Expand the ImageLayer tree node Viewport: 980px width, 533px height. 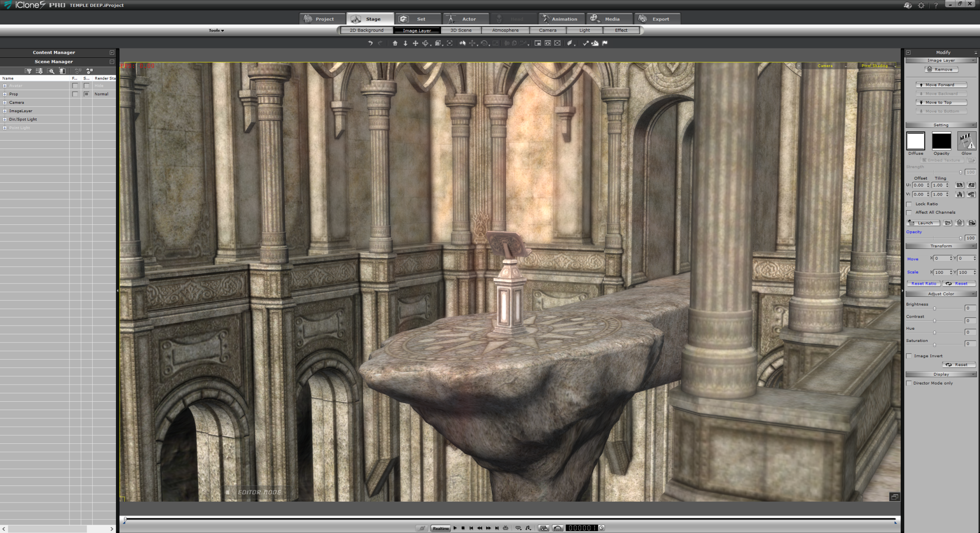point(5,111)
